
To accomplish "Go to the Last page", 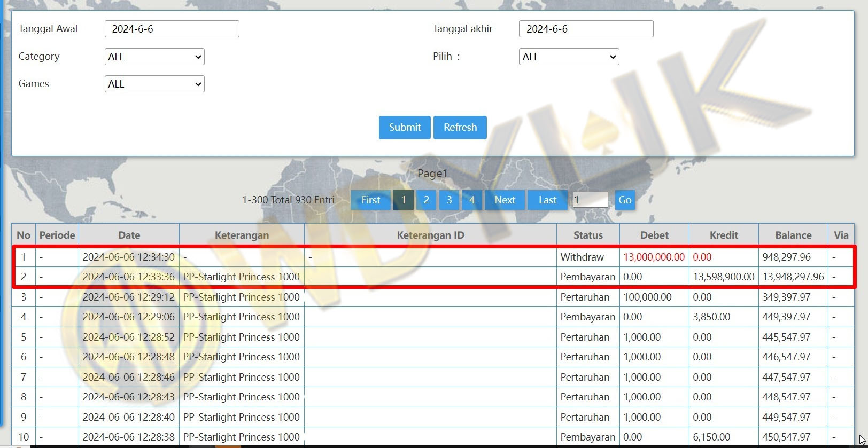I will tap(547, 200).
